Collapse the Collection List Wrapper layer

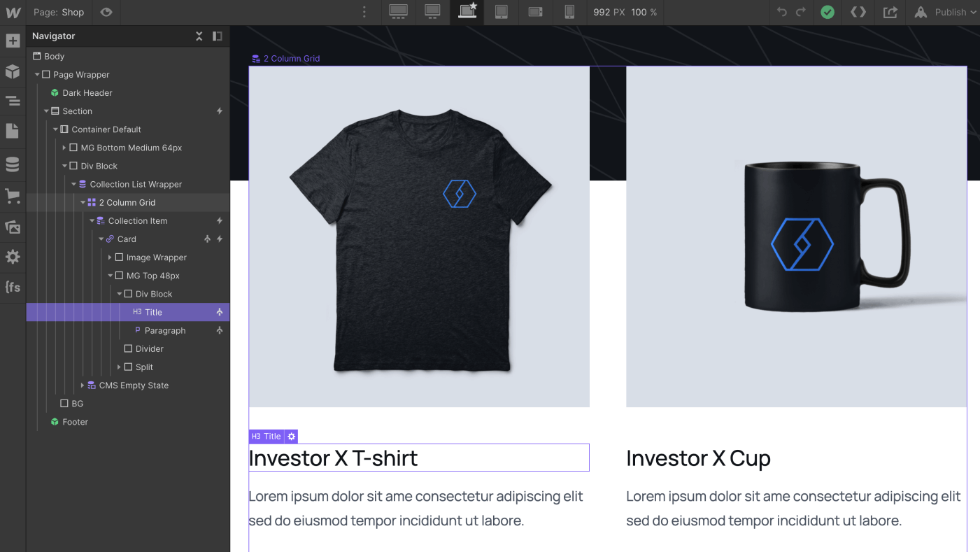(73, 183)
